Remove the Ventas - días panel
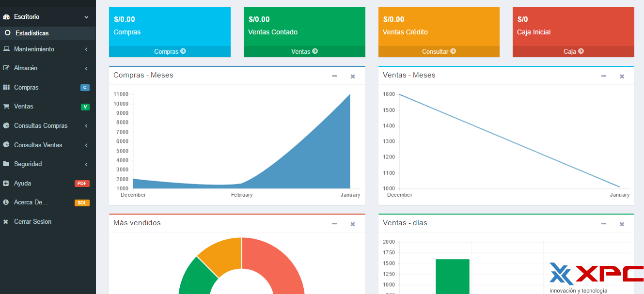The height and width of the screenshot is (294, 644). (622, 224)
